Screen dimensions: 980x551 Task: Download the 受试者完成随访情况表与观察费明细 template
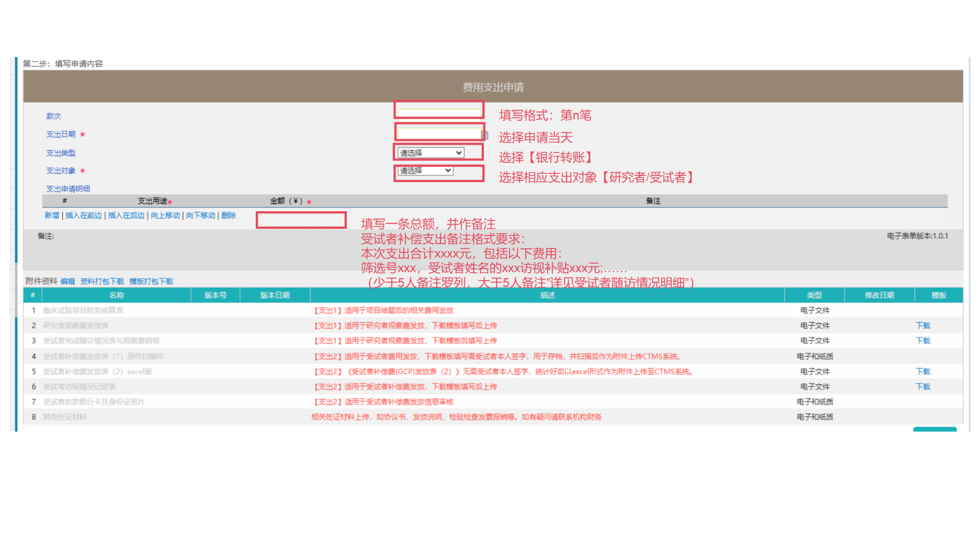click(x=923, y=341)
